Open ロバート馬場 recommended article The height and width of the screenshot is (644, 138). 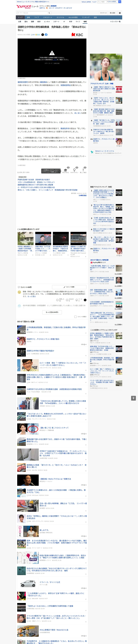(x=63, y=364)
